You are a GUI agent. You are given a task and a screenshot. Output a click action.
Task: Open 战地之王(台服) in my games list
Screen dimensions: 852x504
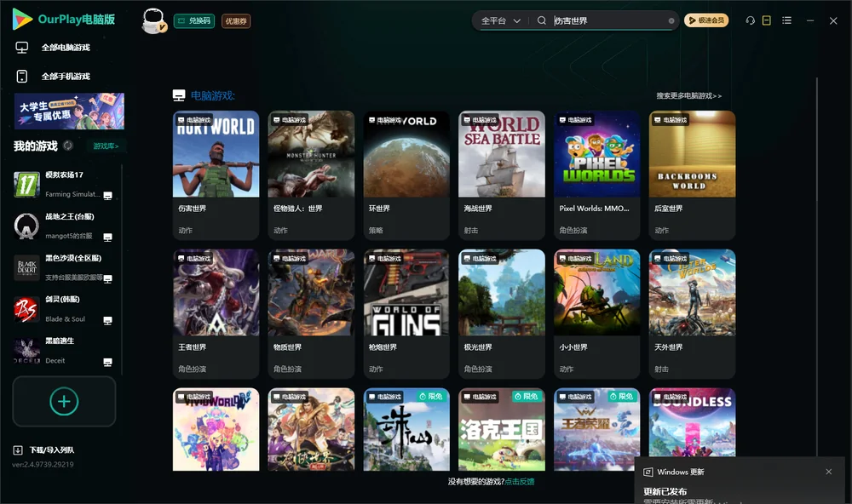click(64, 226)
